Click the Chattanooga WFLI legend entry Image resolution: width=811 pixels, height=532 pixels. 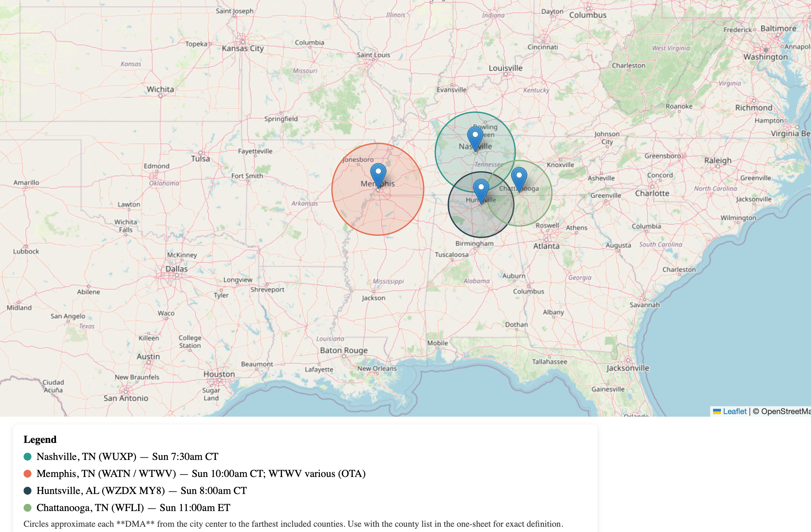(133, 508)
